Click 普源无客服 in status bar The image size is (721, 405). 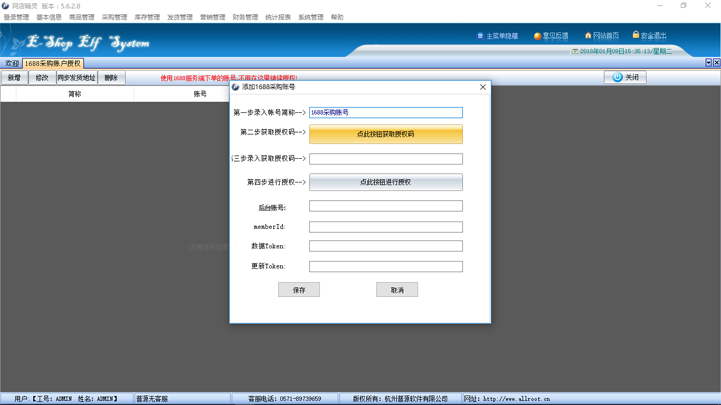[152, 399]
